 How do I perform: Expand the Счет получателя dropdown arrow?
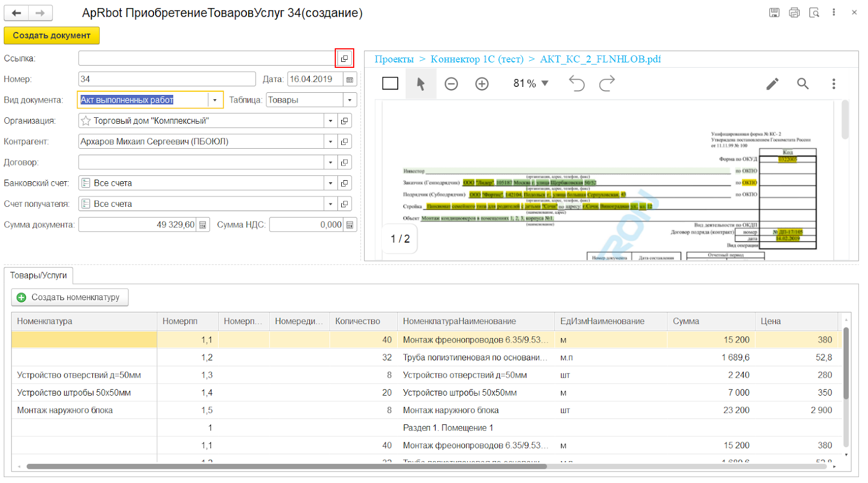[330, 204]
